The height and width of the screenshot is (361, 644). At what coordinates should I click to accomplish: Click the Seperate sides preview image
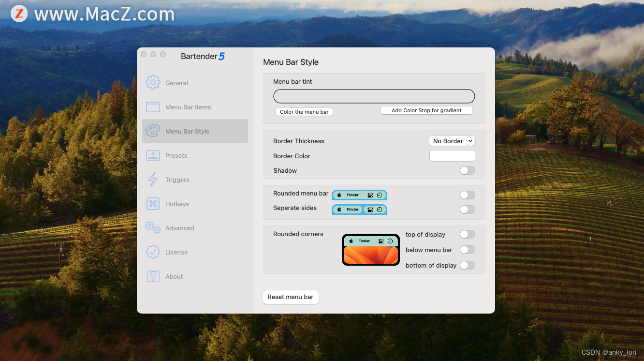coord(359,210)
